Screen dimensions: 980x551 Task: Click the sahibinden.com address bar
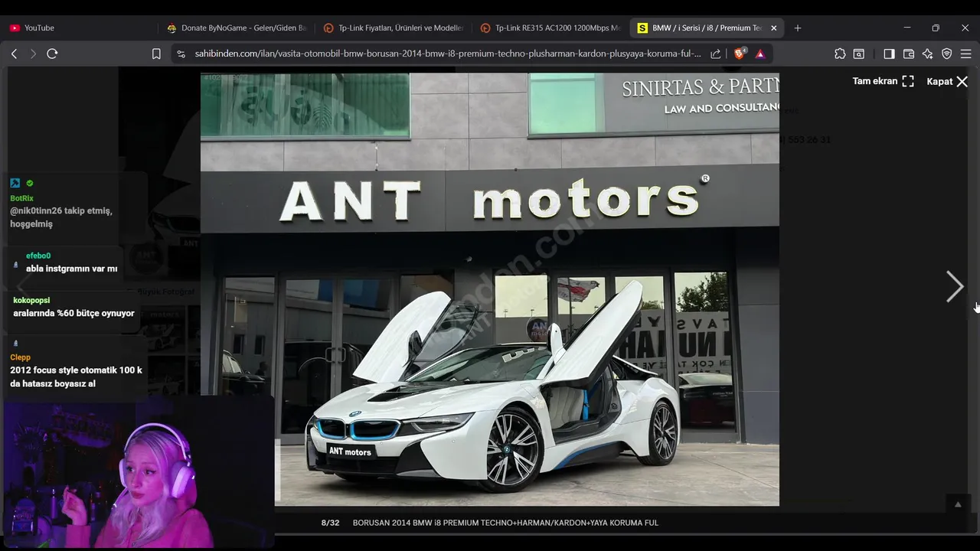(447, 54)
